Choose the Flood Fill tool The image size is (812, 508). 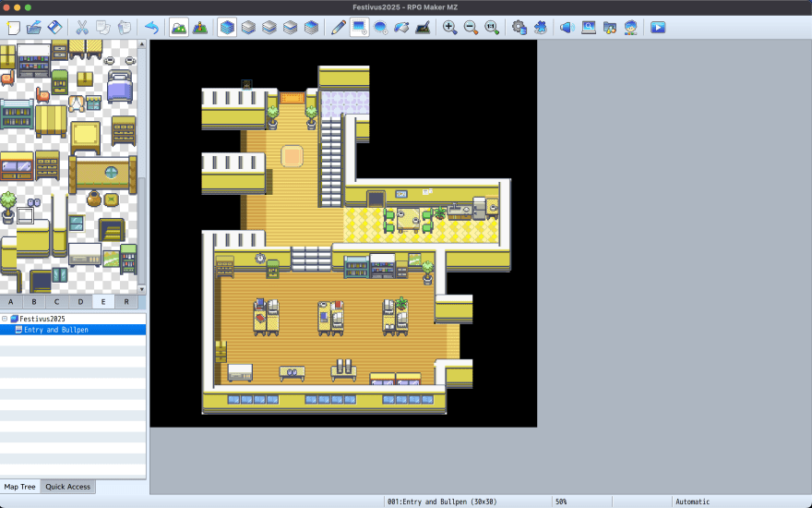point(401,28)
